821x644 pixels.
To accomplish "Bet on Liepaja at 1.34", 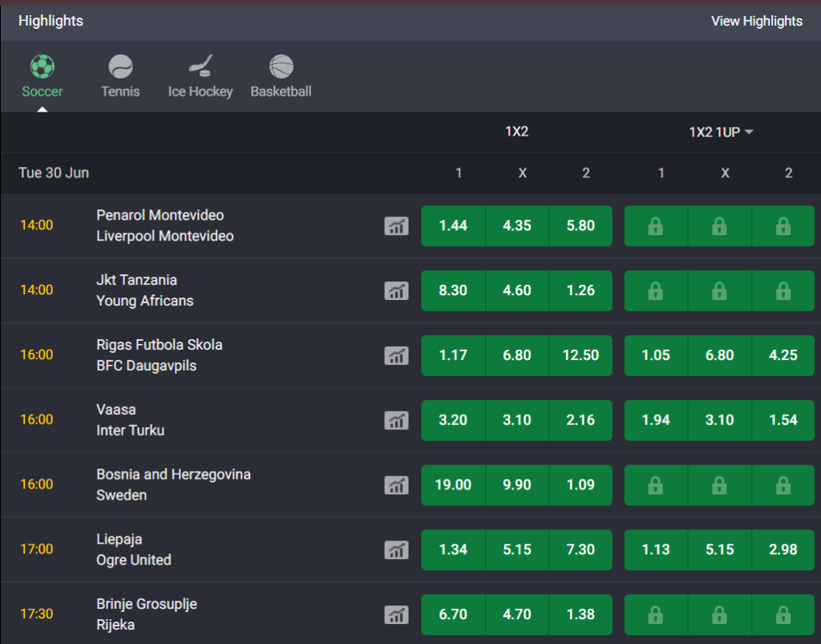I will (x=454, y=550).
